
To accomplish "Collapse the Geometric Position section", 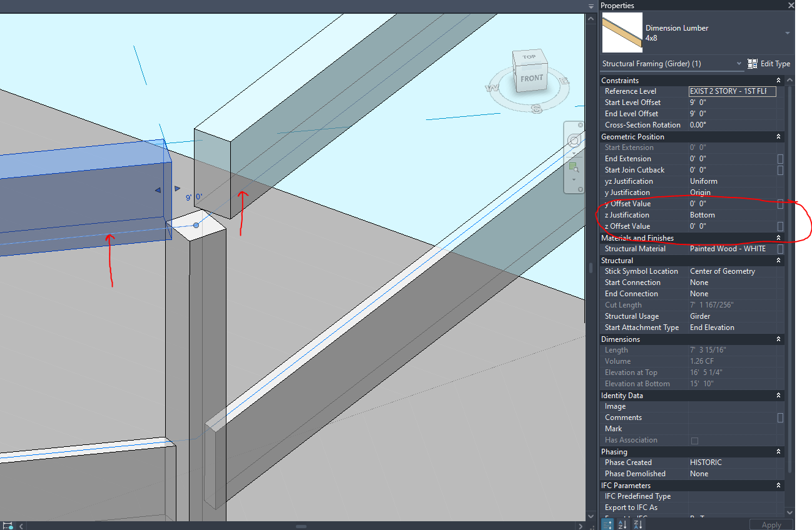I will pos(778,136).
